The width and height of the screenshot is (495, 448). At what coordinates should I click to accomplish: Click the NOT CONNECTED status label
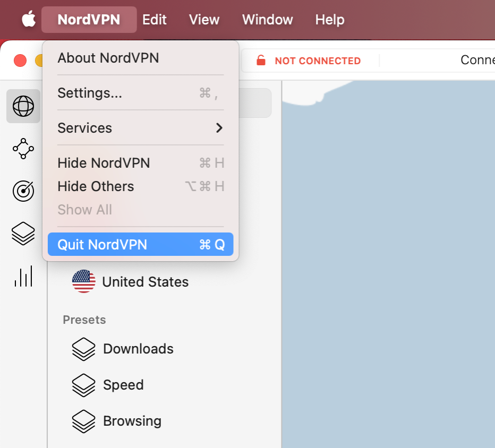coord(317,61)
